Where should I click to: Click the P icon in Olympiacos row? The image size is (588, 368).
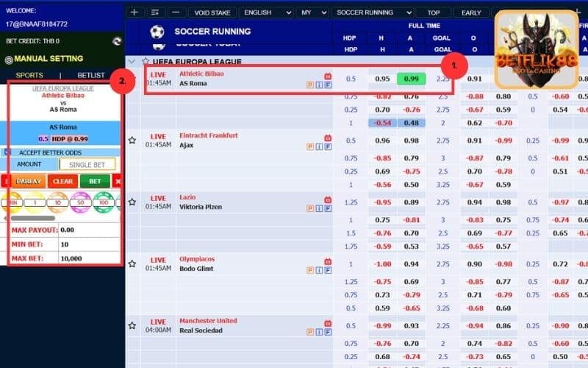click(x=310, y=270)
